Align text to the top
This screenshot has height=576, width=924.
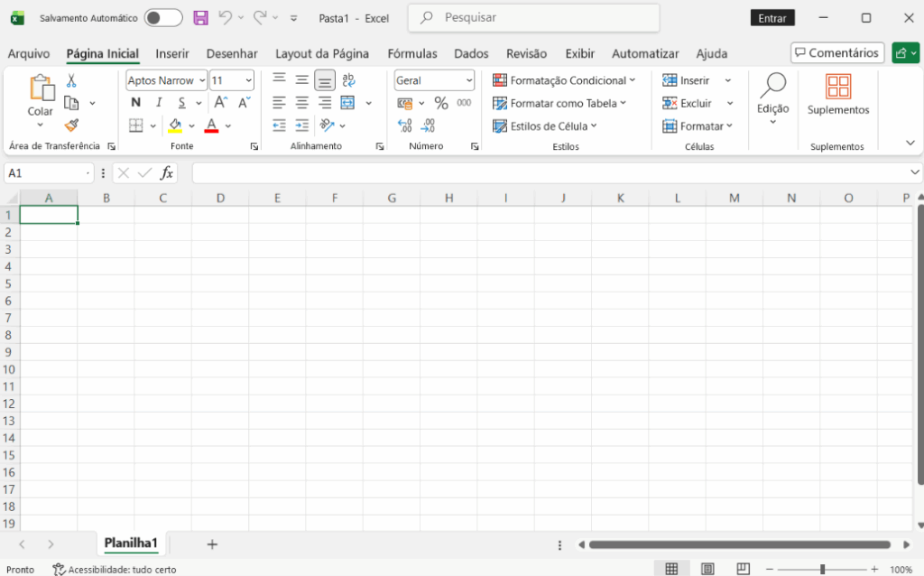point(280,79)
